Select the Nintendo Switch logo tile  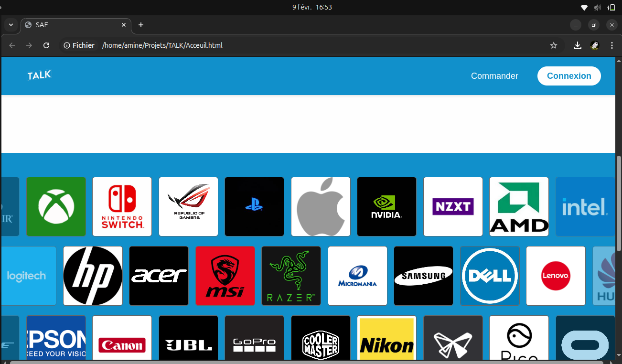coord(122,206)
